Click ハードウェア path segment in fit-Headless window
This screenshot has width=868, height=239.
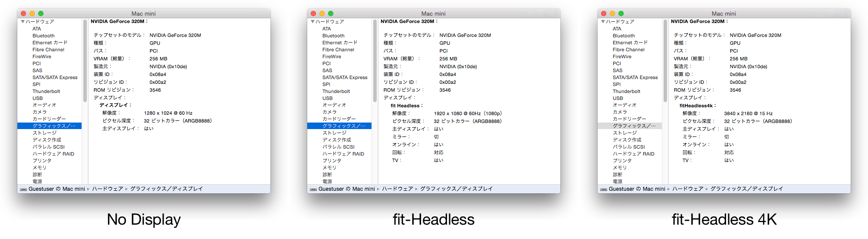coord(398,189)
